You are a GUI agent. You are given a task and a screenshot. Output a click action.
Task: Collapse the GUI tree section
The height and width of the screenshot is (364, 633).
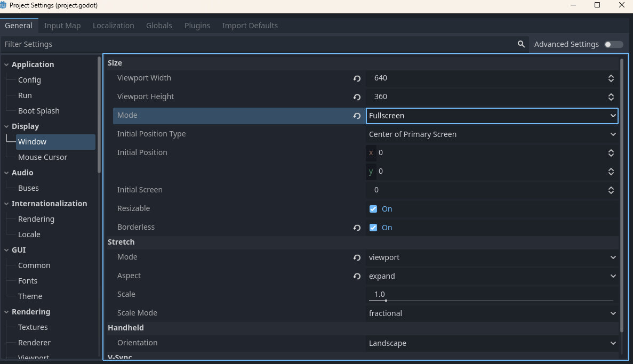[x=6, y=250]
